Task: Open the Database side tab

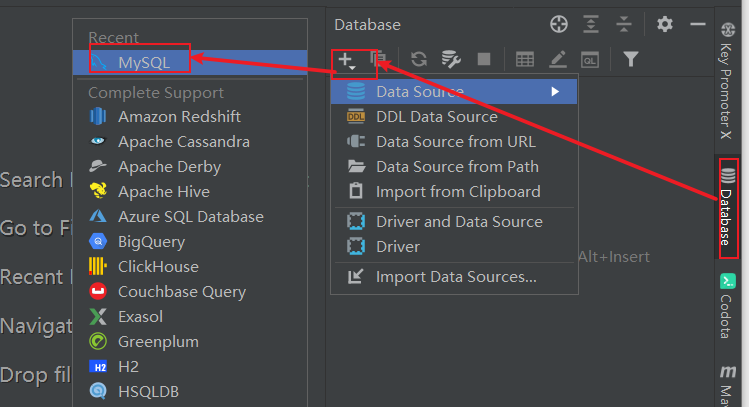Action: (x=727, y=208)
